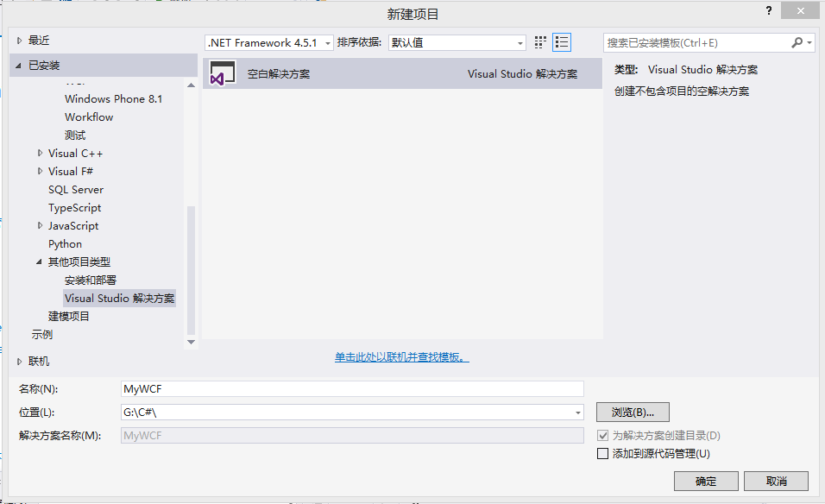
Task: Click the 名称 MyWCF input field
Action: [352, 388]
